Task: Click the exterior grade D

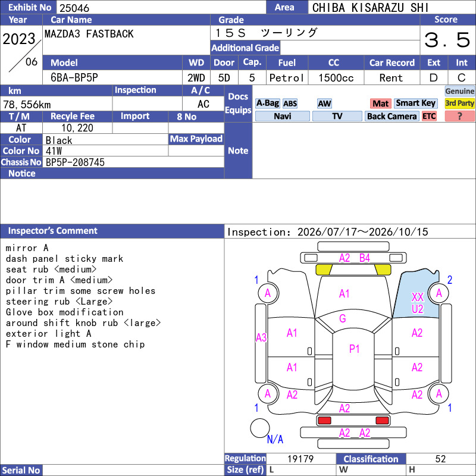Action: tap(434, 78)
